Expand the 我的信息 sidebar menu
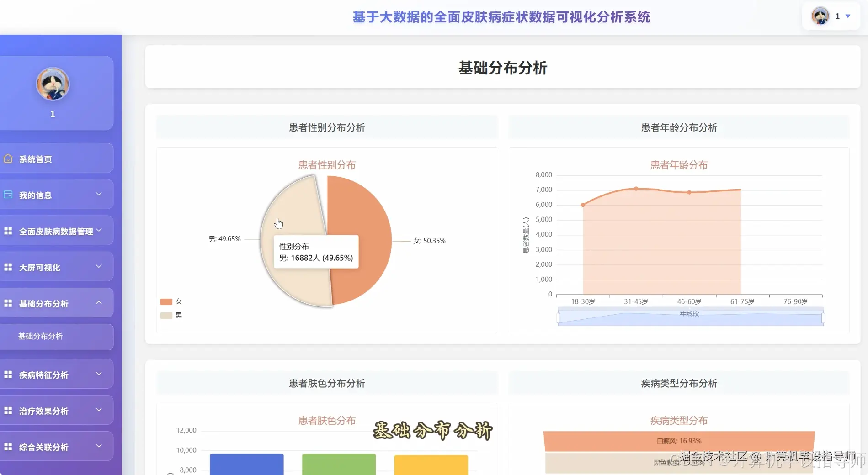 pos(98,195)
